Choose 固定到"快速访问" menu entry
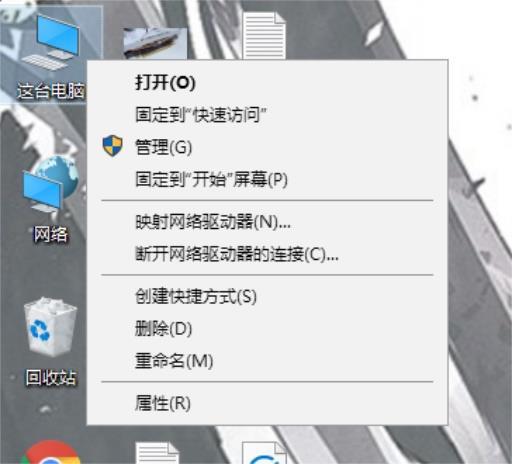 (267, 114)
